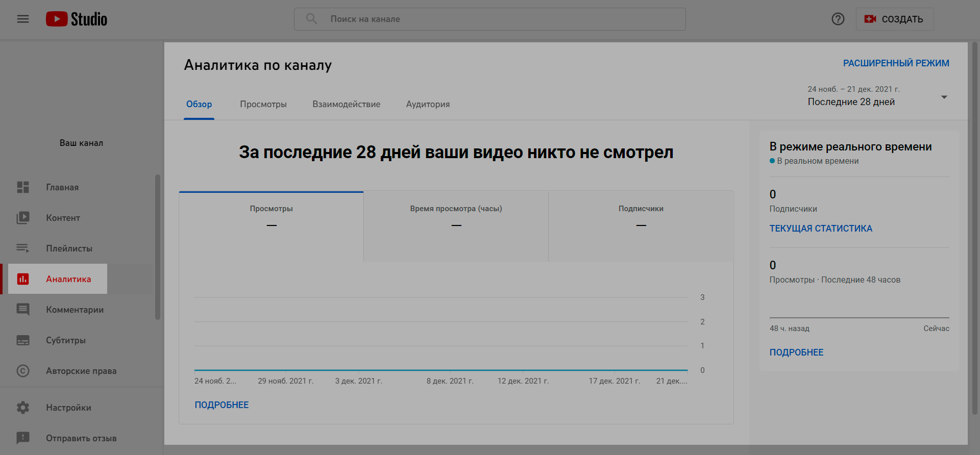Focus the Поиск на канале search field
Screen dimensions: 980x455
pos(490,19)
